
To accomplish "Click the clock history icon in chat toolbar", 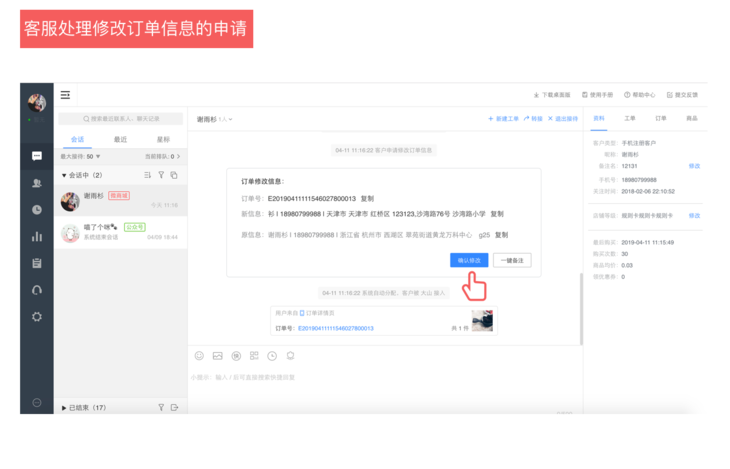I will pos(272,356).
